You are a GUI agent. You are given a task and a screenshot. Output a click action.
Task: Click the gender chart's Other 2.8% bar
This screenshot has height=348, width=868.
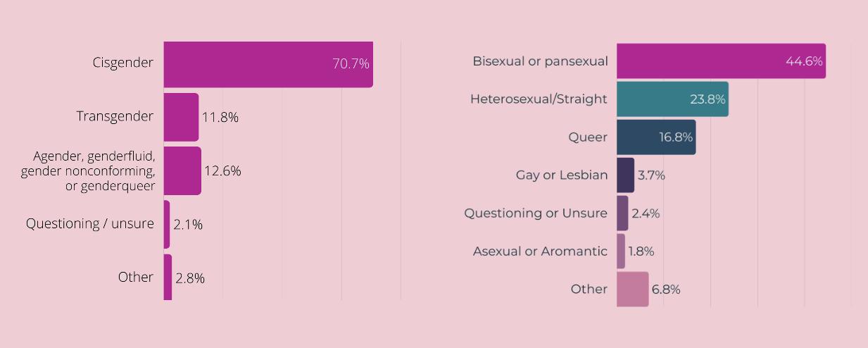point(168,277)
